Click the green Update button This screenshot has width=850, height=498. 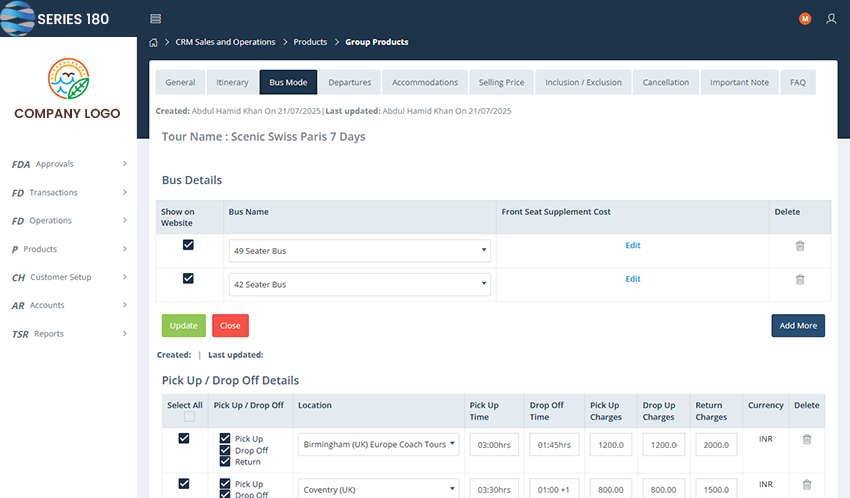183,326
